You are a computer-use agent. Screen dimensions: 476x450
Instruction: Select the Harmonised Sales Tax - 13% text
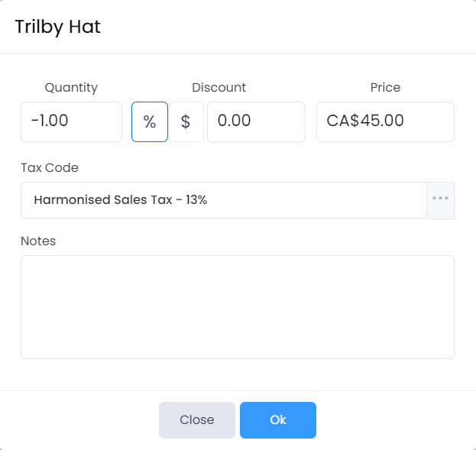pyautogui.click(x=121, y=200)
